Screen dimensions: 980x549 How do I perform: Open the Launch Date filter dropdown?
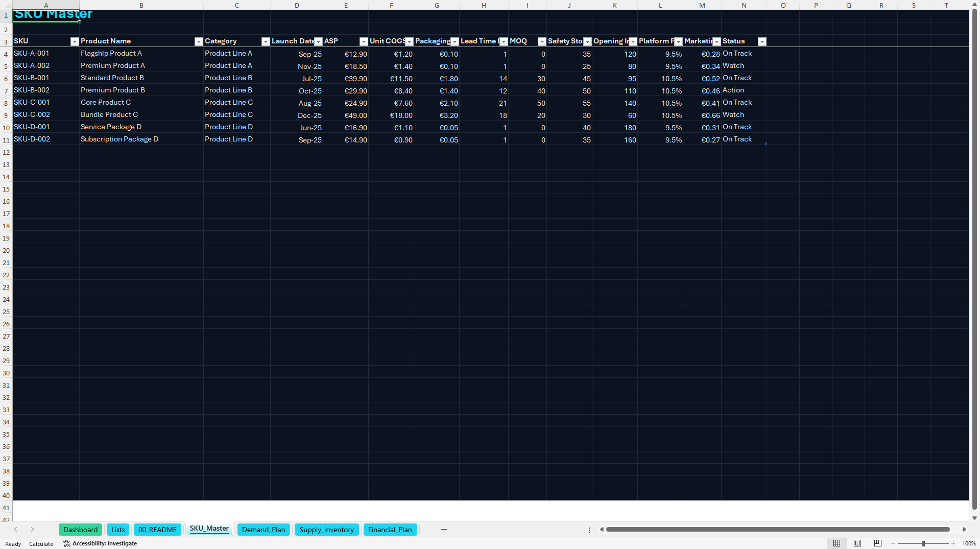(x=318, y=41)
